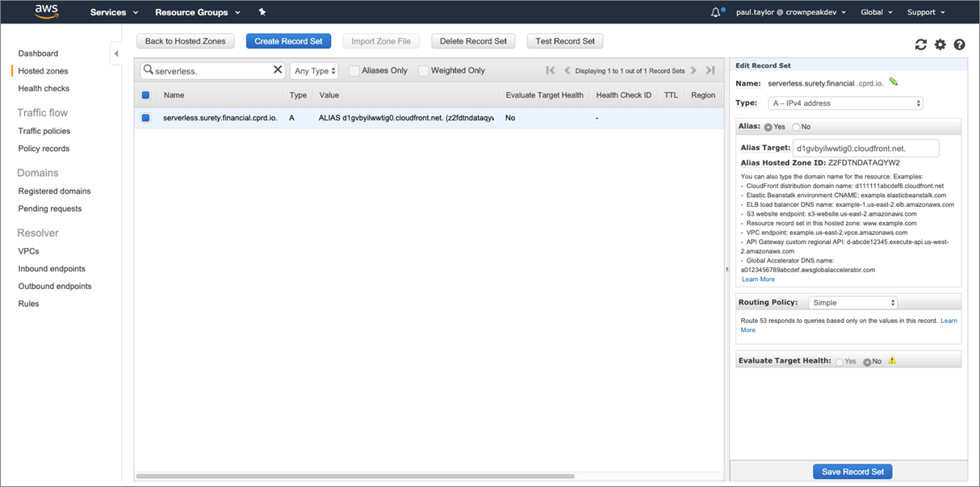Clear the serverless search using the X icon

(278, 70)
